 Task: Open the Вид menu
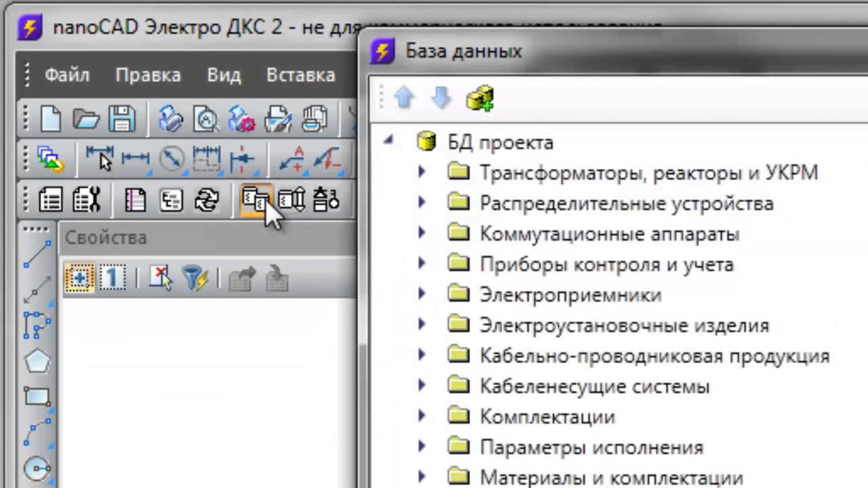[x=224, y=75]
